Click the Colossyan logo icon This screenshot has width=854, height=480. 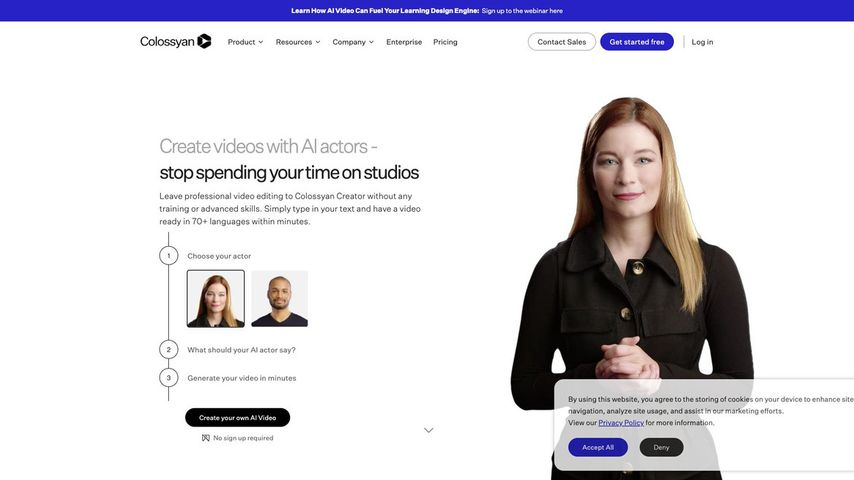click(204, 41)
